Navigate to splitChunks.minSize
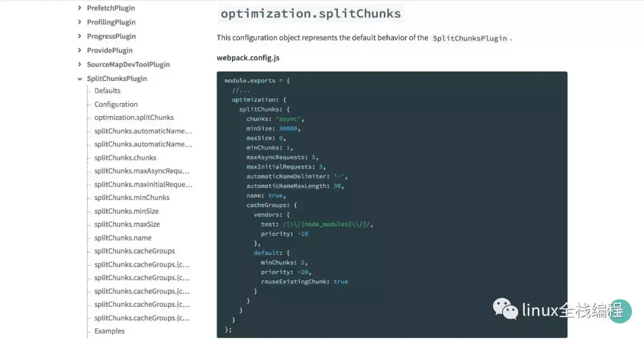Image resolution: width=644 pixels, height=339 pixels. coord(126,211)
